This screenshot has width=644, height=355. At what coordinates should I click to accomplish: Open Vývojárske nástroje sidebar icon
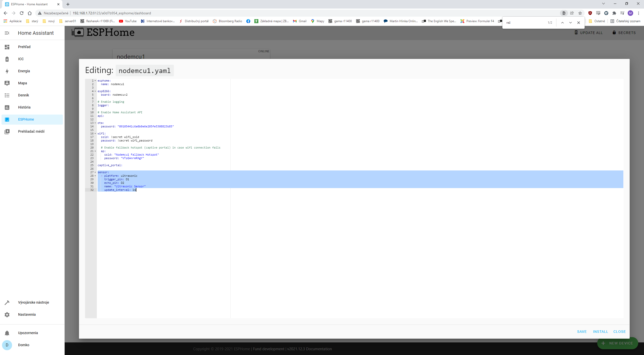(7, 302)
